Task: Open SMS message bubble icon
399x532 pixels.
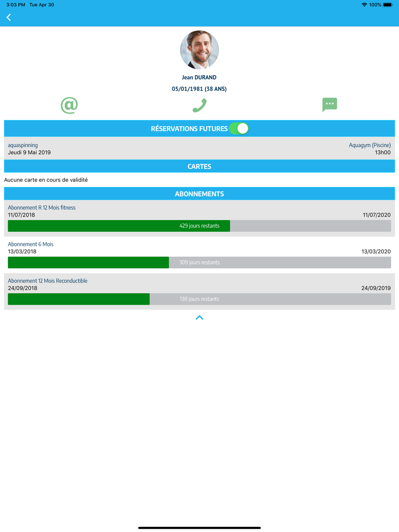Action: tap(330, 105)
